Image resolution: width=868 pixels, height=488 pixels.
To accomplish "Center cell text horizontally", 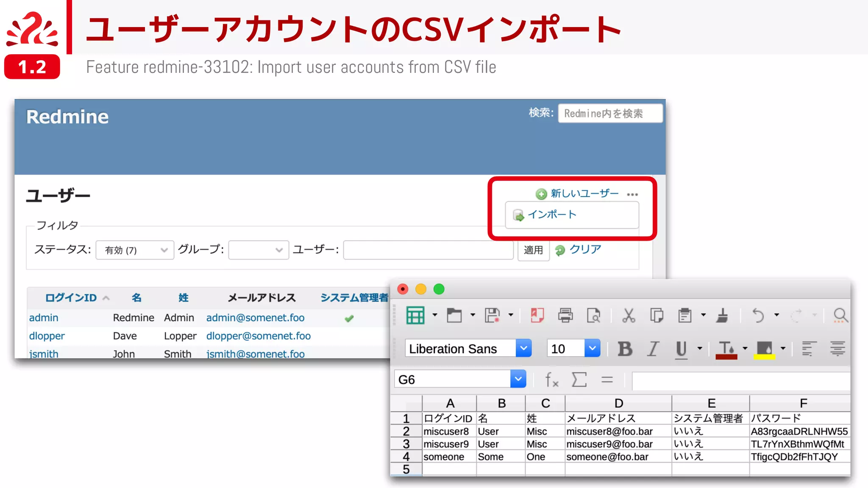I will 837,349.
